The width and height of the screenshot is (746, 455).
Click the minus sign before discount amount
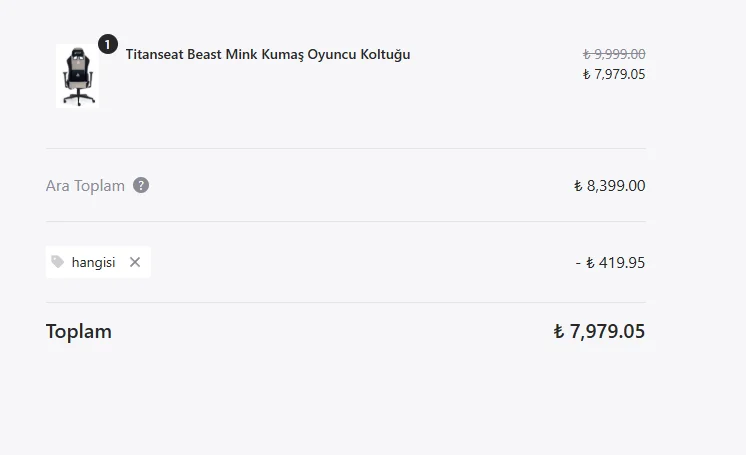coord(578,263)
